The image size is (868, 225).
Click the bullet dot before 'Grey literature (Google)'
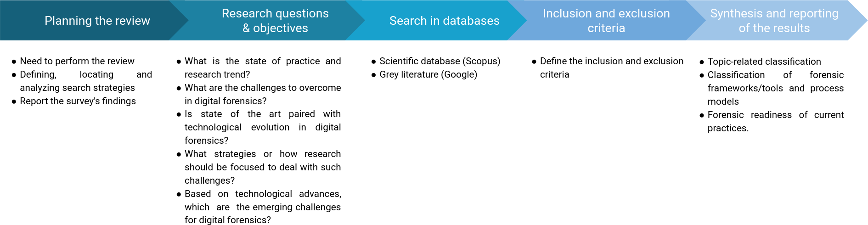(374, 75)
